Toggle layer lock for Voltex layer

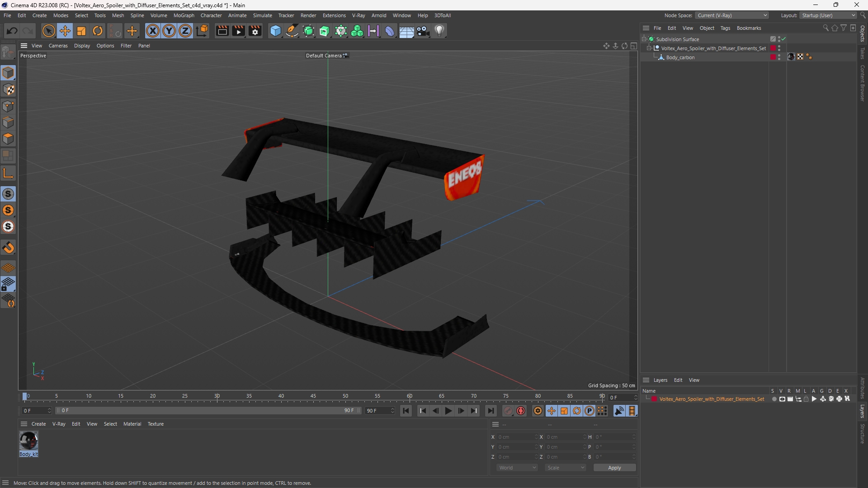click(806, 399)
